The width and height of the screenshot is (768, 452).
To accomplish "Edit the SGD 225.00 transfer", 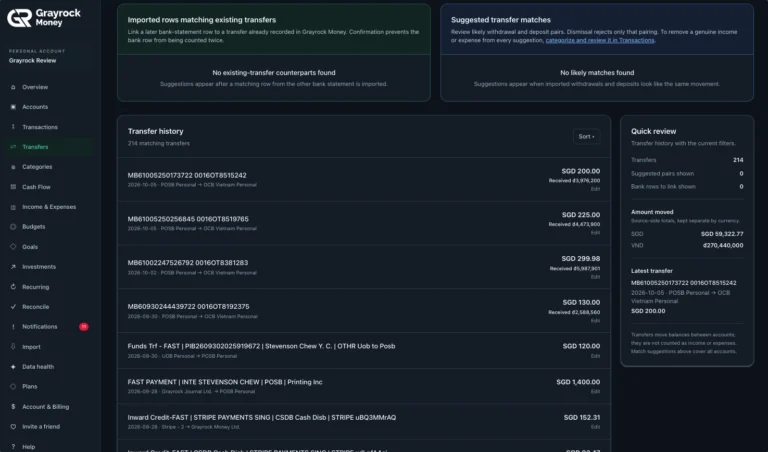I will [595, 233].
